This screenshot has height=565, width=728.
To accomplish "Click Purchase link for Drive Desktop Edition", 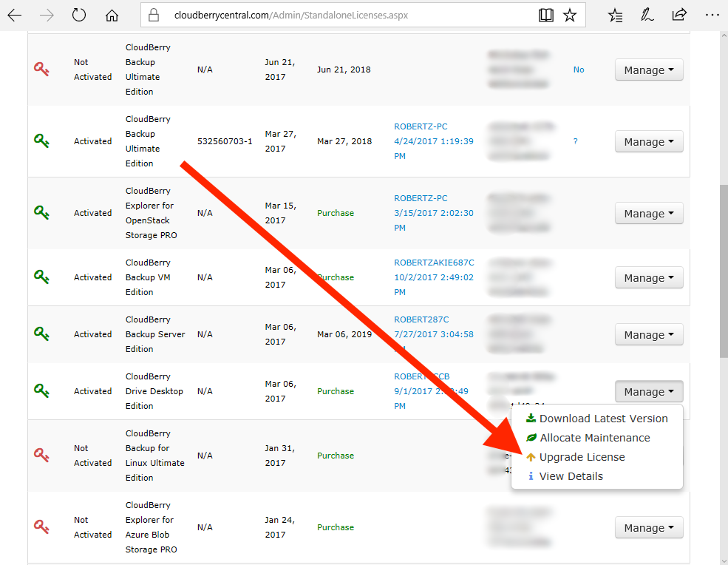I will (336, 391).
